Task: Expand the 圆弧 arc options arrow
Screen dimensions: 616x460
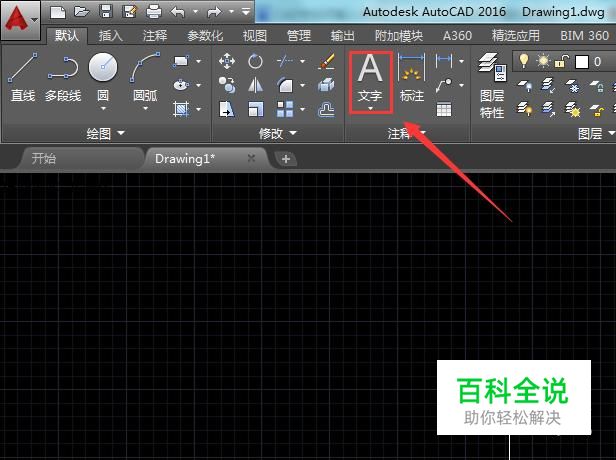Action: pyautogui.click(x=145, y=108)
